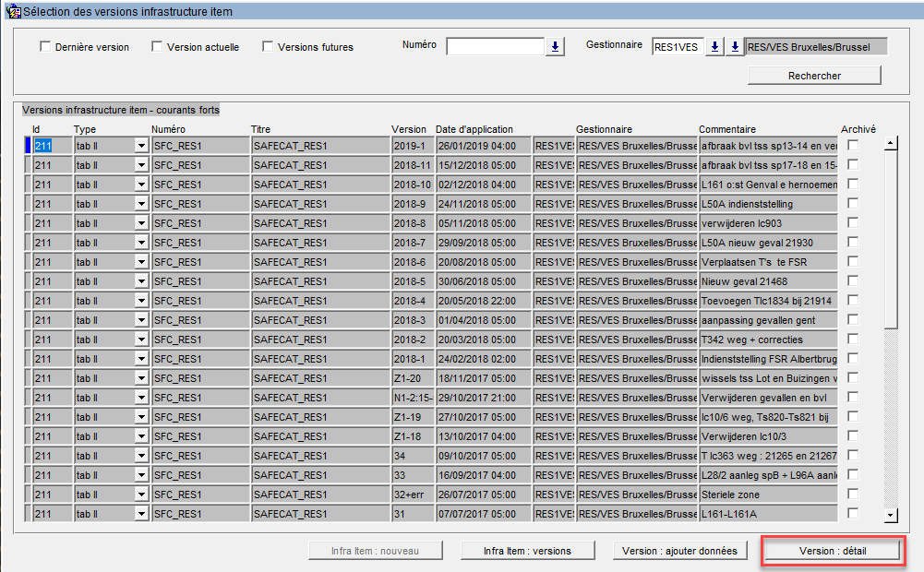Check Archivé for version Z1-18
Image resolution: width=924 pixels, height=572 pixels.
tap(853, 436)
